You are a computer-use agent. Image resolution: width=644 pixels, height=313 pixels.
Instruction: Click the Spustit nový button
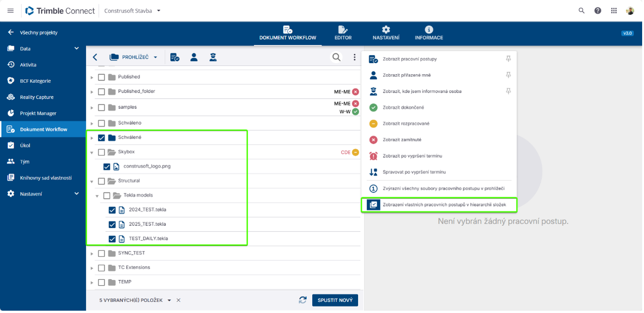pyautogui.click(x=335, y=300)
